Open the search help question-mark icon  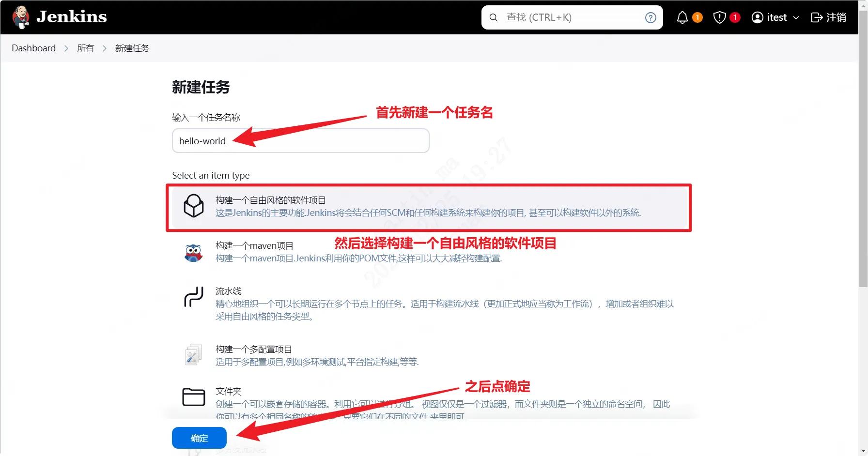click(651, 17)
